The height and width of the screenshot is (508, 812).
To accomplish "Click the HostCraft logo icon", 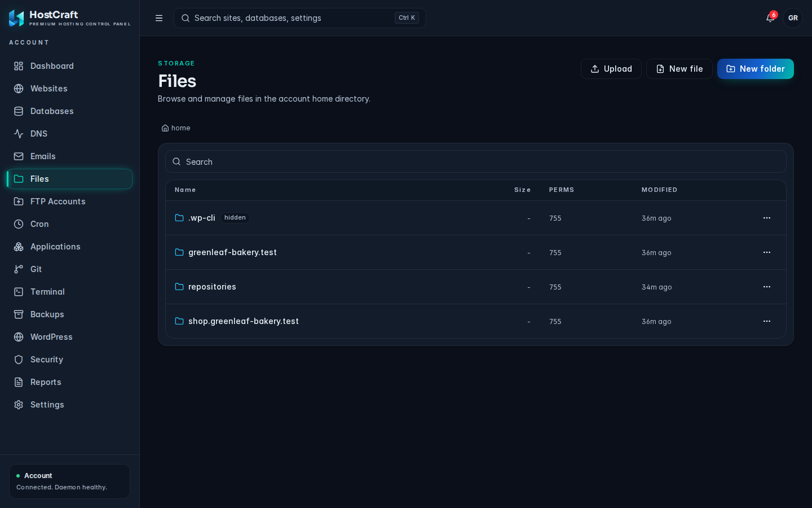I will tap(16, 18).
